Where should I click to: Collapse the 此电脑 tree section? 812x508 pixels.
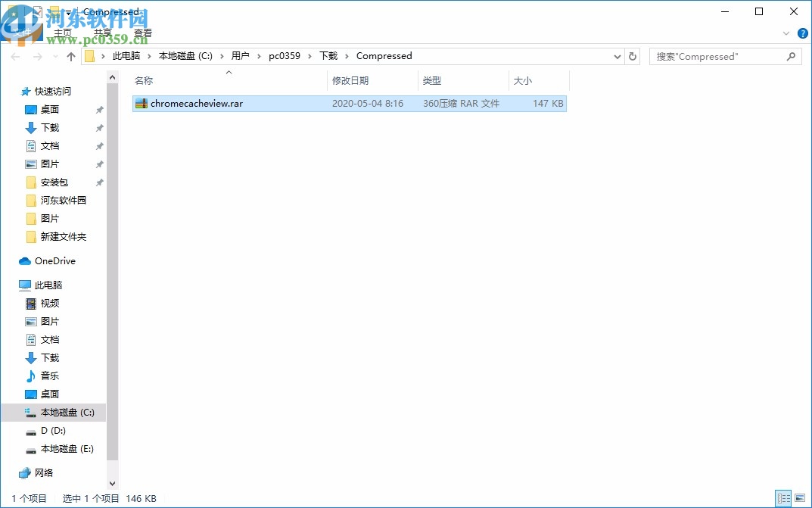[x=12, y=285]
